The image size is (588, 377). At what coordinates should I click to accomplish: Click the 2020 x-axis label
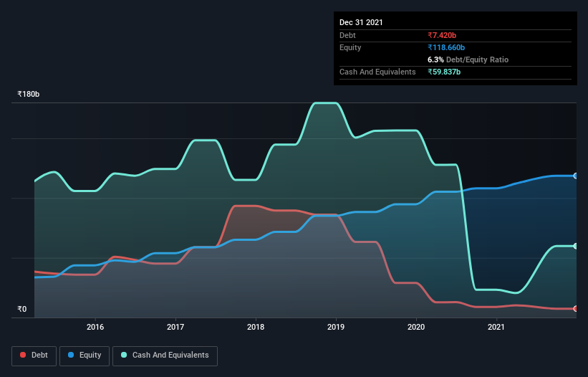point(416,327)
